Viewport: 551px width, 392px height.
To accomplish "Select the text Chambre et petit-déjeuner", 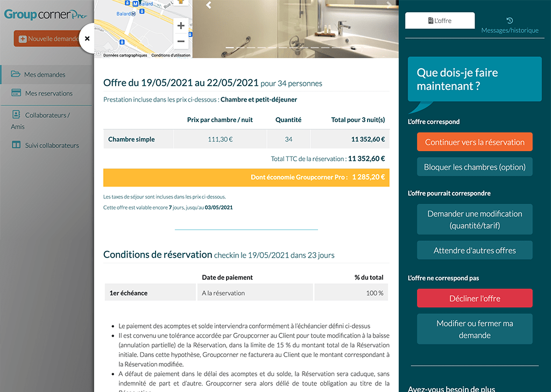I will 259,99.
